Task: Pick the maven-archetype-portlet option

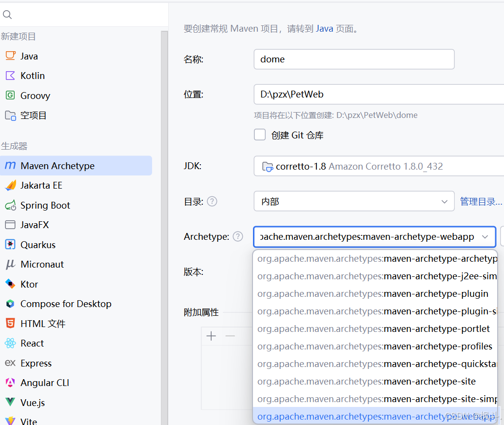Action: pyautogui.click(x=375, y=329)
